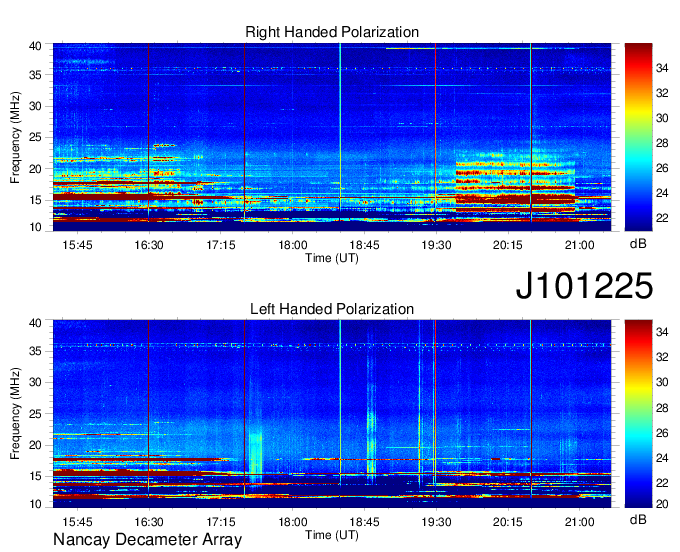Click the "25" frequency tick of the Right Handed plot

point(35,137)
